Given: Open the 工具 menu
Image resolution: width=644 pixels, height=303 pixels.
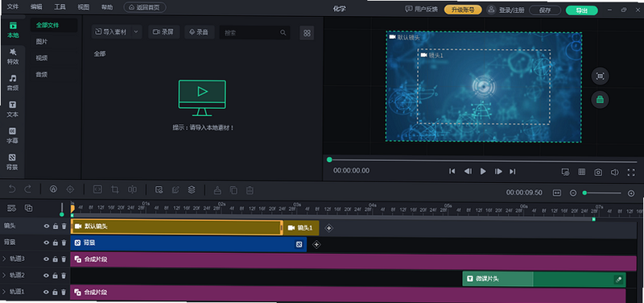Looking at the screenshot, I should point(60,7).
